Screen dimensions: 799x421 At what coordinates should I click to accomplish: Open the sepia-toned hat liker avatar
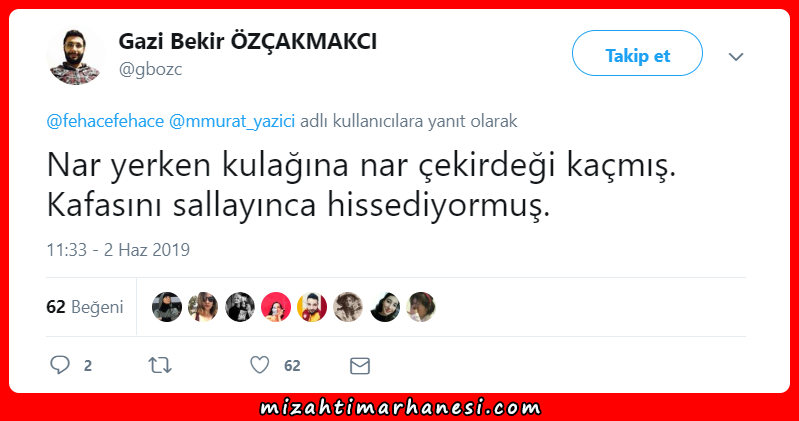click(x=348, y=307)
